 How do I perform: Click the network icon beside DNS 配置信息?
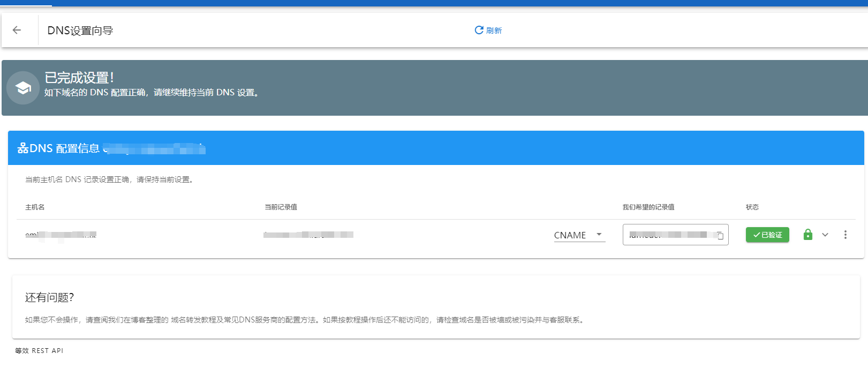[x=22, y=148]
